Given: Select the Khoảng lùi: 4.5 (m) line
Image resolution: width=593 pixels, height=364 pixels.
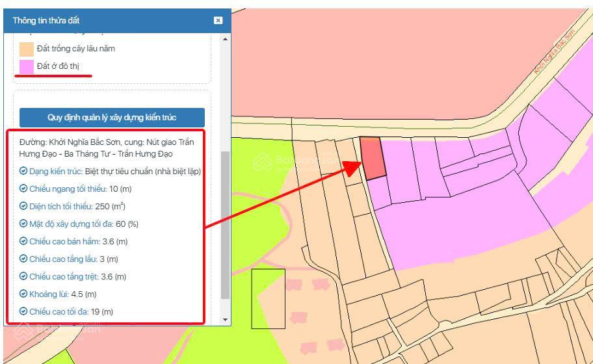Looking at the screenshot, I should coord(63,294).
